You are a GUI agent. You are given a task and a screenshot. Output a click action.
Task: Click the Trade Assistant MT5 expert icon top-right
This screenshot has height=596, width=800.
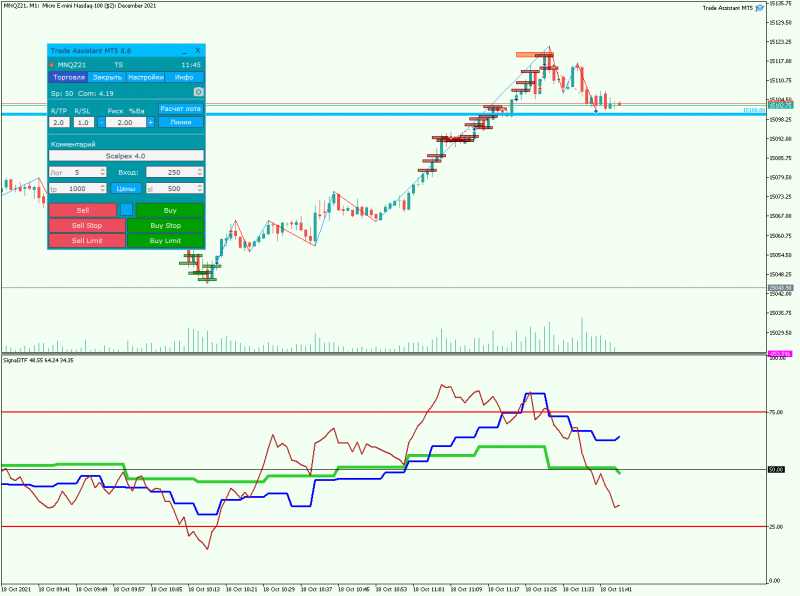[x=760, y=8]
